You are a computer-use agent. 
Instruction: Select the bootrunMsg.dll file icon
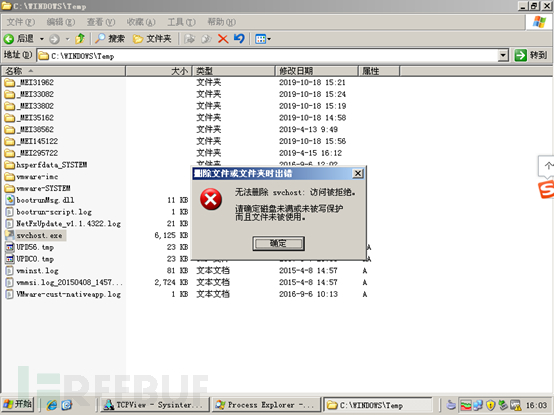click(10, 200)
